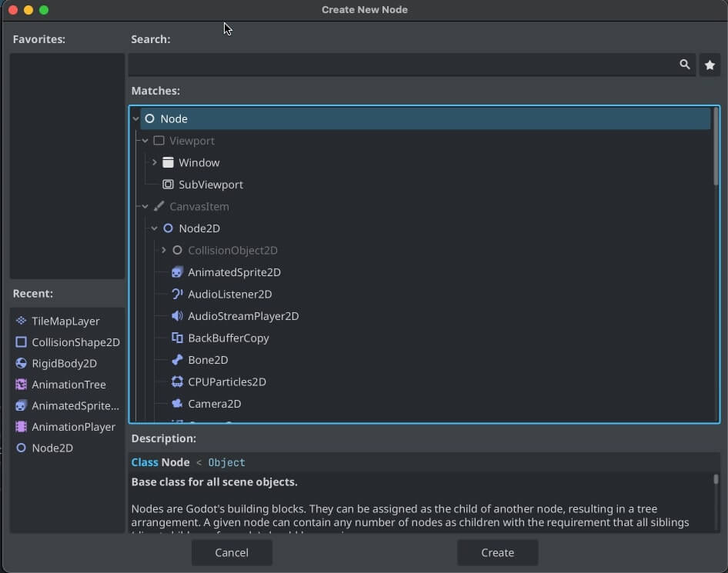Expand the CollisionObject2D branch

click(163, 250)
